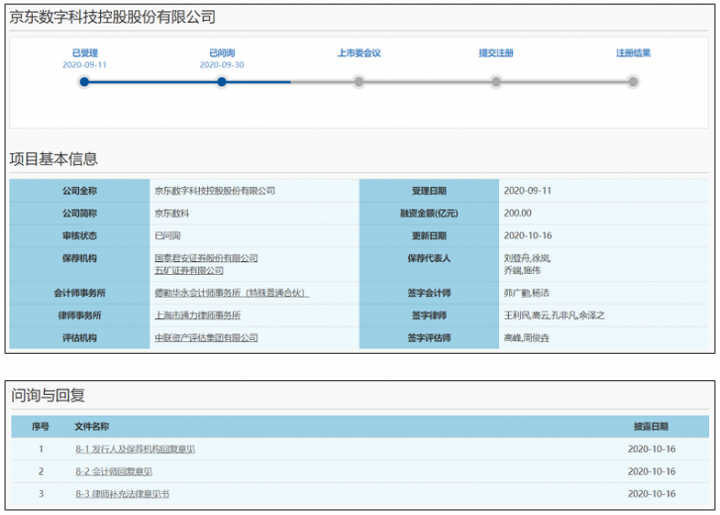
Task: Open 8-3 律师补充法律意见书 document
Action: coord(122,494)
